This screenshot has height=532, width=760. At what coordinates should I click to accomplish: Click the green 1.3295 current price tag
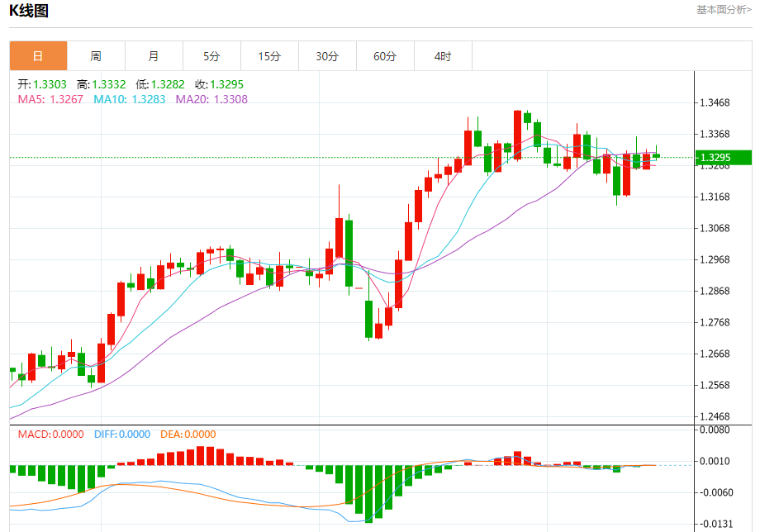pos(724,158)
